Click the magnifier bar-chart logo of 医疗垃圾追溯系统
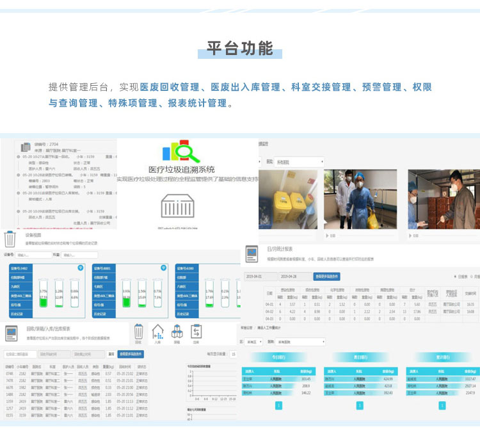Viewport: 480px width, 448px height. pyautogui.click(x=180, y=151)
